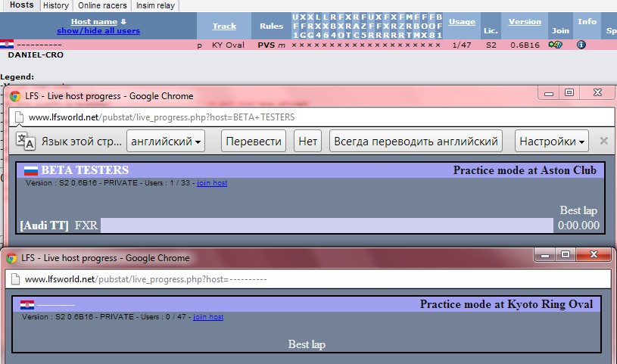Click Всегда переводить английский button
This screenshot has width=617, height=364.
click(416, 142)
